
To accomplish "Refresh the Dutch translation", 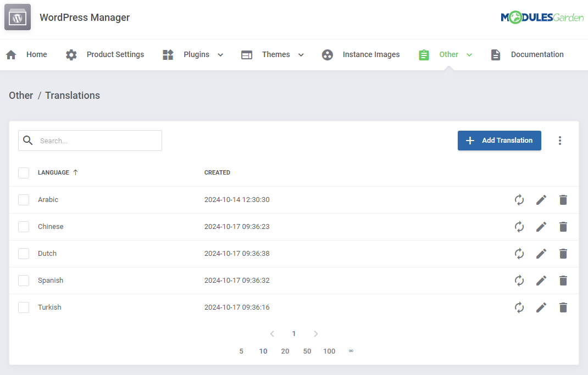I will 519,254.
